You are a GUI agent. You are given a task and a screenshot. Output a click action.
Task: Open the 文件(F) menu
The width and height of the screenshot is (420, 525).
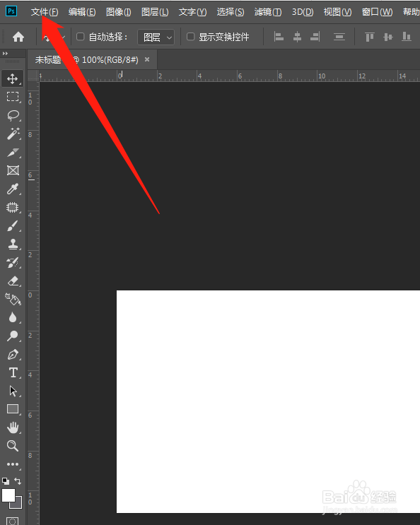coord(45,12)
